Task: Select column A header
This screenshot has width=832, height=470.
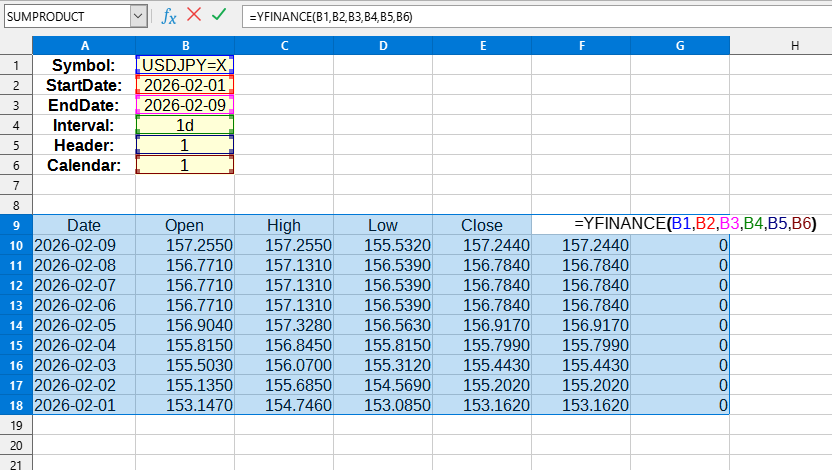Action: pos(84,46)
